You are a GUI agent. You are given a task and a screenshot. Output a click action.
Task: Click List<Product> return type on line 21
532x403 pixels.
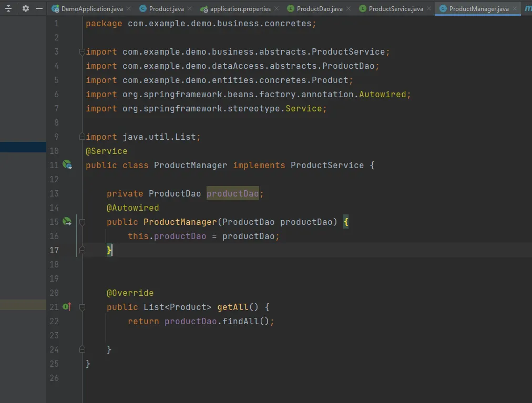coord(177,307)
